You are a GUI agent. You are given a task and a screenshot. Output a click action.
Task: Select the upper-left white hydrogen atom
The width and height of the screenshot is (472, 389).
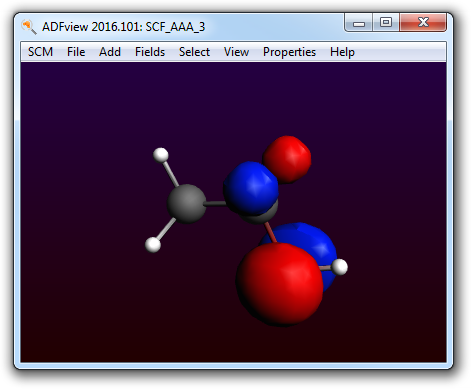pyautogui.click(x=161, y=155)
